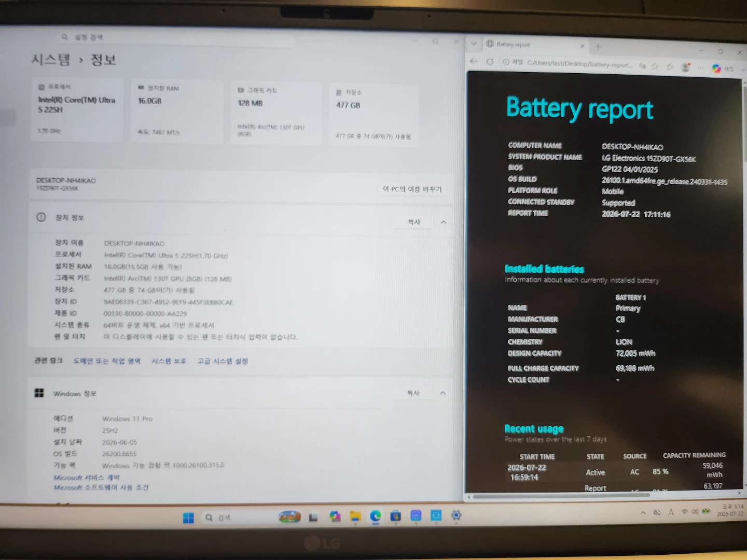Image resolution: width=747 pixels, height=560 pixels.
Task: Open Microsoft 소프트웨어 사용 조건 link
Action: [x=101, y=487]
